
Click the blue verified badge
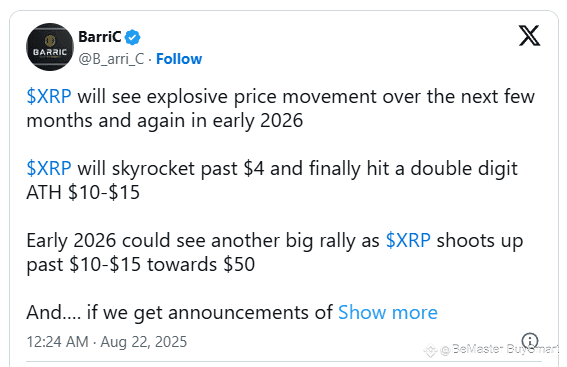coord(133,37)
